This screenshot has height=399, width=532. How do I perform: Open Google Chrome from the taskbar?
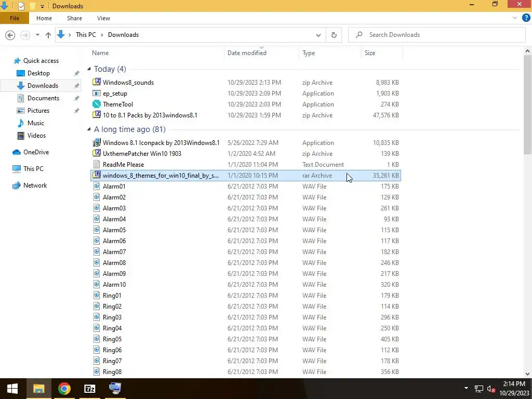pos(64,389)
